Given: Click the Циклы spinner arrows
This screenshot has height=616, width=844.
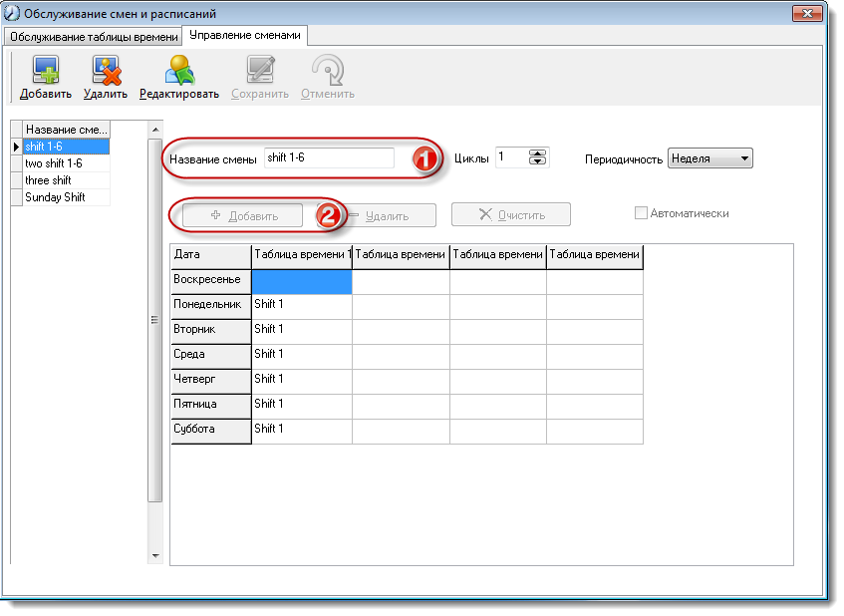Looking at the screenshot, I should (537, 157).
